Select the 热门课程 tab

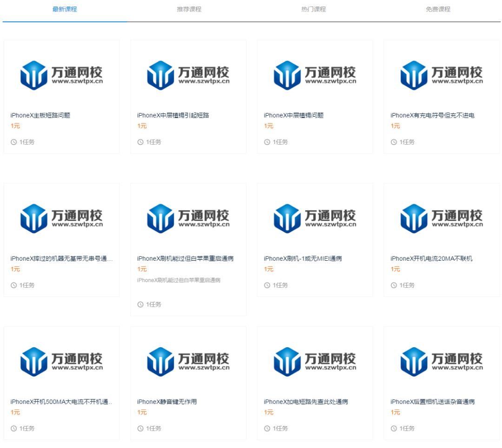coord(314,9)
